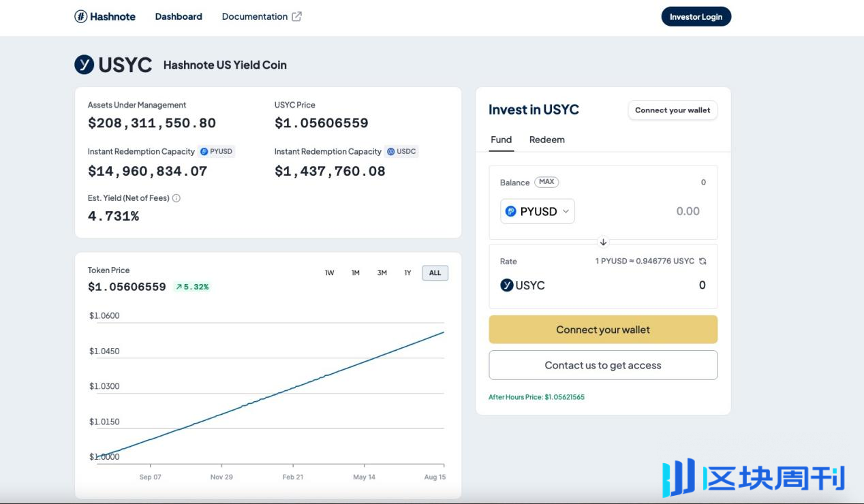Switch to the Redeem tab
The image size is (864, 504).
pos(546,140)
